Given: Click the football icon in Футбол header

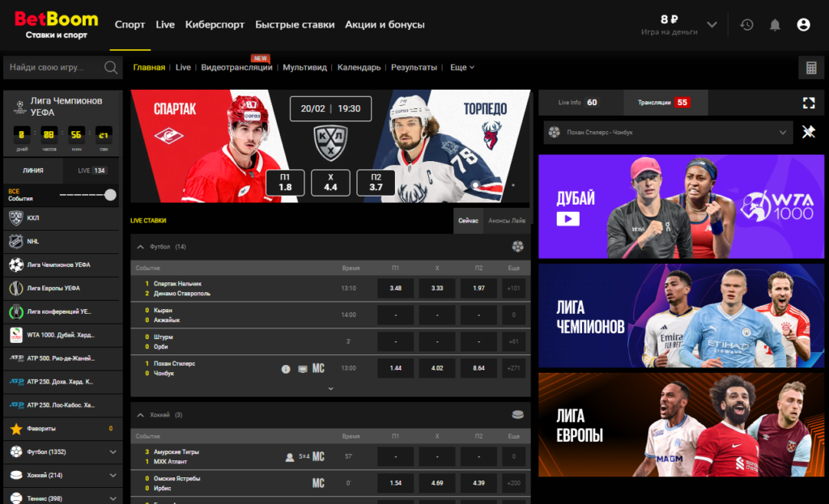Looking at the screenshot, I should click(x=517, y=246).
